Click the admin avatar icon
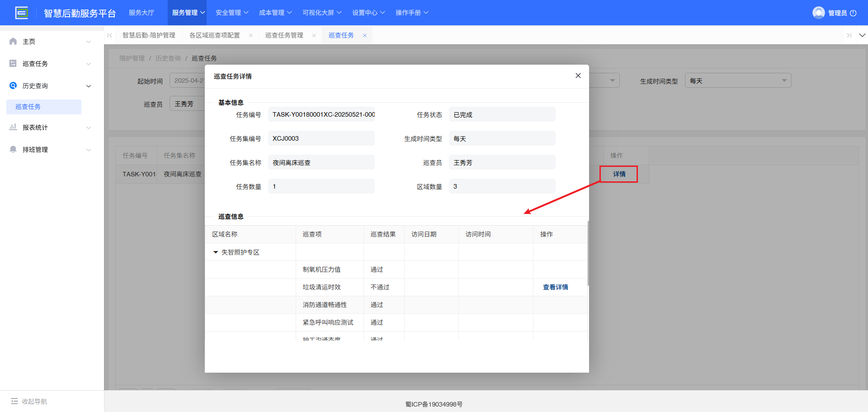 click(818, 13)
